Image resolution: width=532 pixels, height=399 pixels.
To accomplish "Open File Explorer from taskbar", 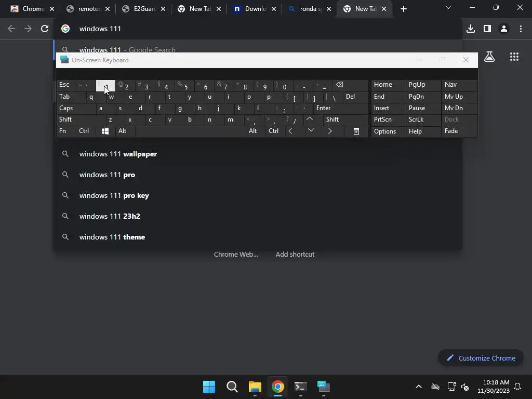I will [x=255, y=387].
